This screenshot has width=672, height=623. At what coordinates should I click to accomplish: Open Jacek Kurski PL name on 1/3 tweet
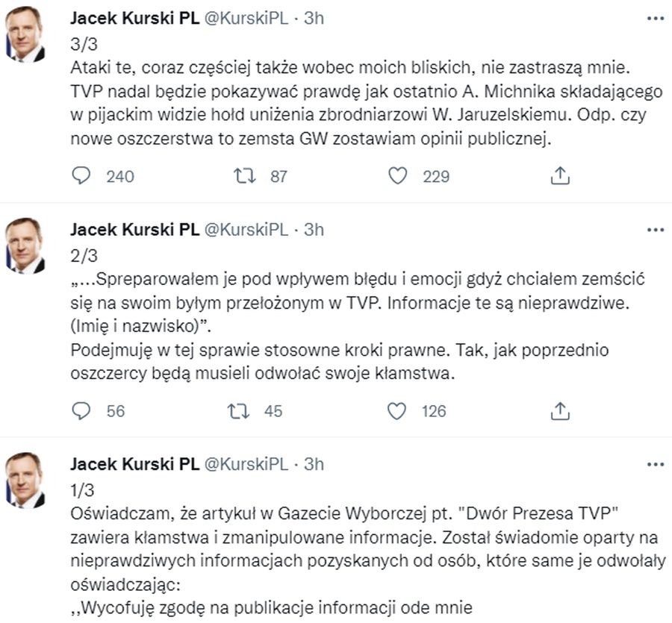(134, 463)
